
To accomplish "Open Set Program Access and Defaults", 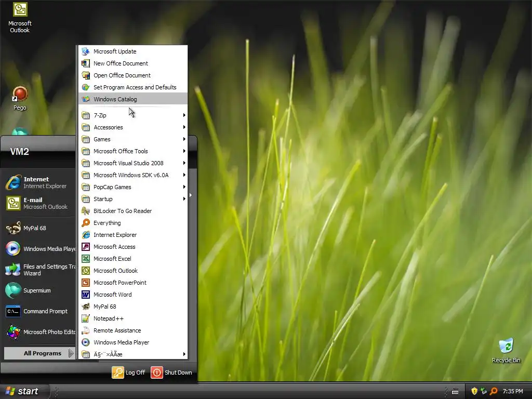I will click(x=133, y=87).
